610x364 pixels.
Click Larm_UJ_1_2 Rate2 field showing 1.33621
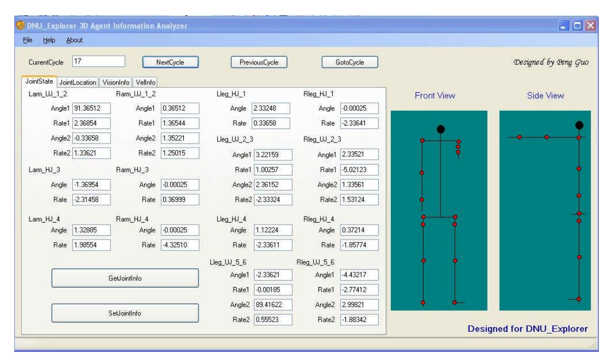coord(91,153)
